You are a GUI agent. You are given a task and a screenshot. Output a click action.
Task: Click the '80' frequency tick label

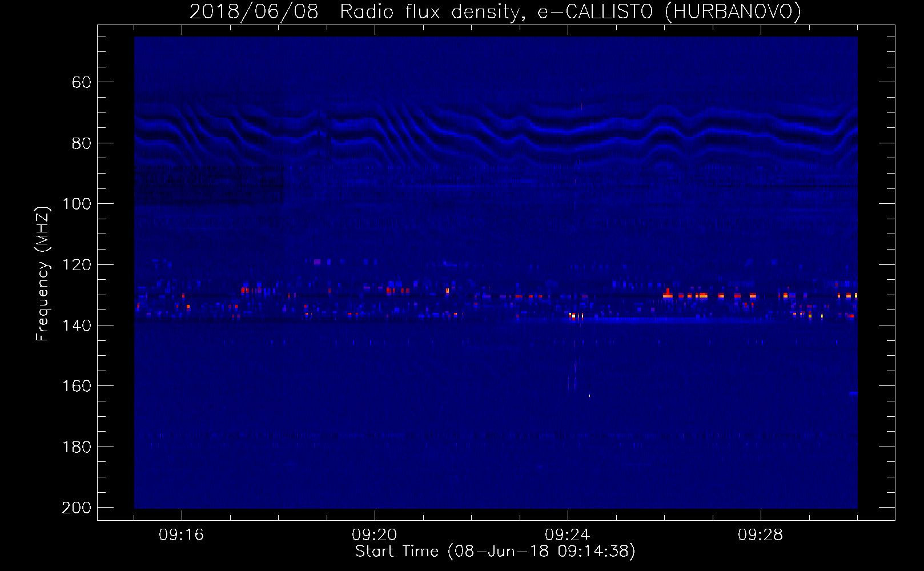coord(81,143)
